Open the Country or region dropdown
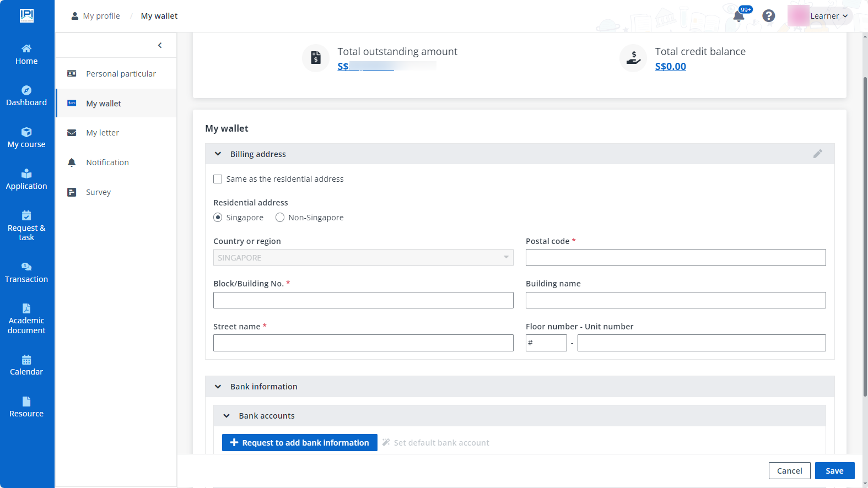The height and width of the screenshot is (488, 868). click(363, 258)
